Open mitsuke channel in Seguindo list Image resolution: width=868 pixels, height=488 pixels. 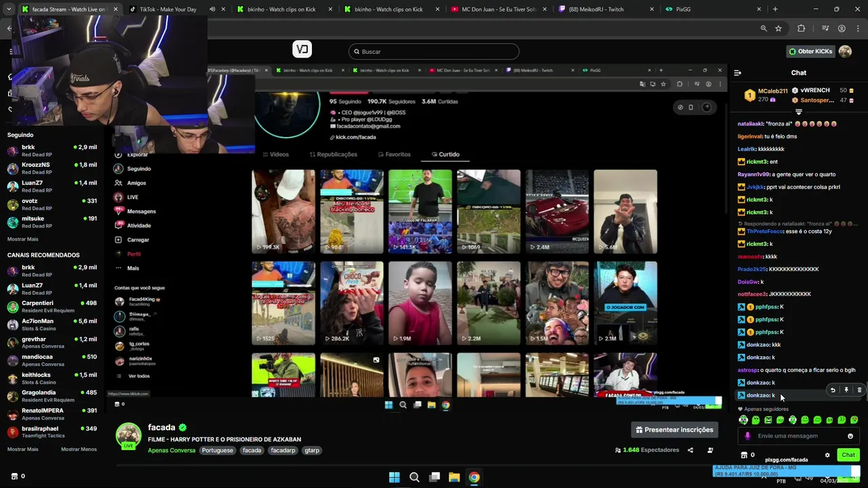tap(52, 222)
